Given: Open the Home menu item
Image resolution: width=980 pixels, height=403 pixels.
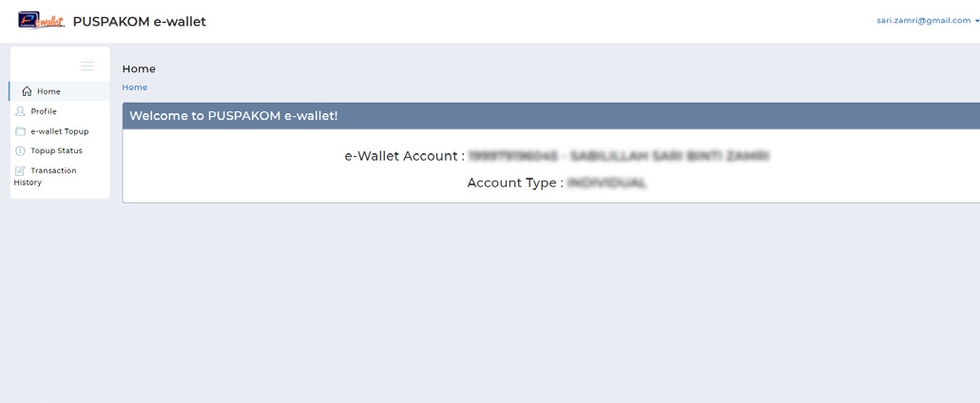Looking at the screenshot, I should tap(59, 91).
